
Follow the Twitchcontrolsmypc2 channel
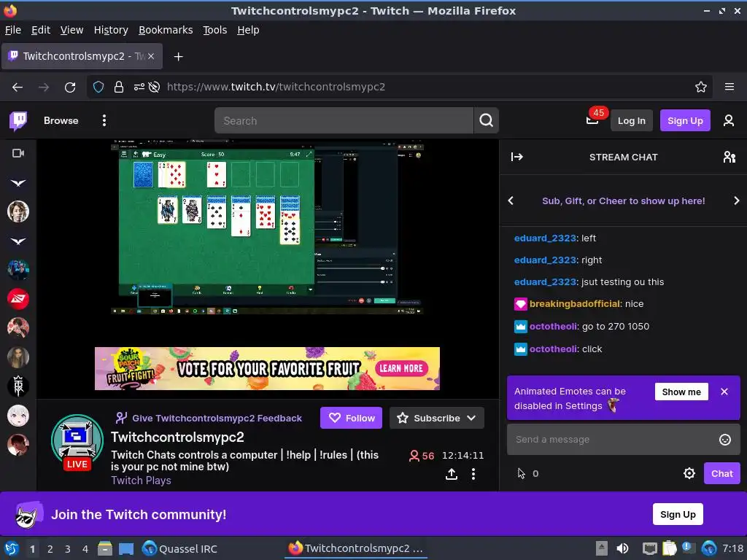click(x=351, y=418)
